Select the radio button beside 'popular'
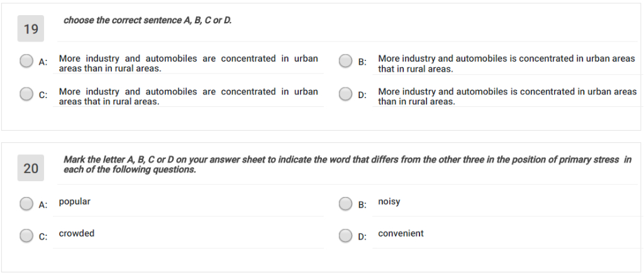Screen dimensions: 644x273 [x=26, y=204]
